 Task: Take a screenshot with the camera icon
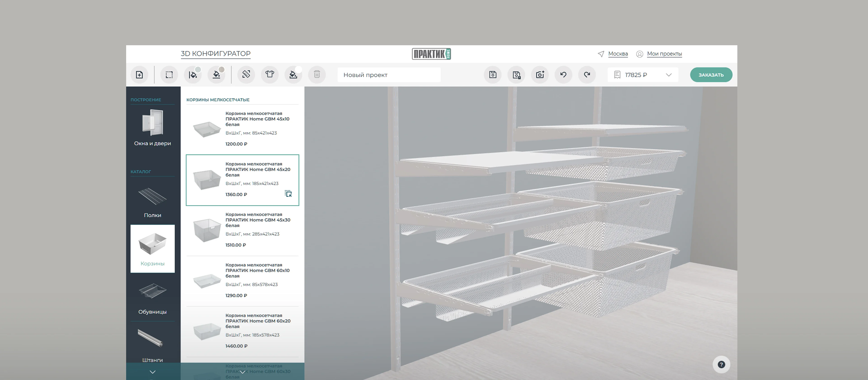[x=540, y=75]
